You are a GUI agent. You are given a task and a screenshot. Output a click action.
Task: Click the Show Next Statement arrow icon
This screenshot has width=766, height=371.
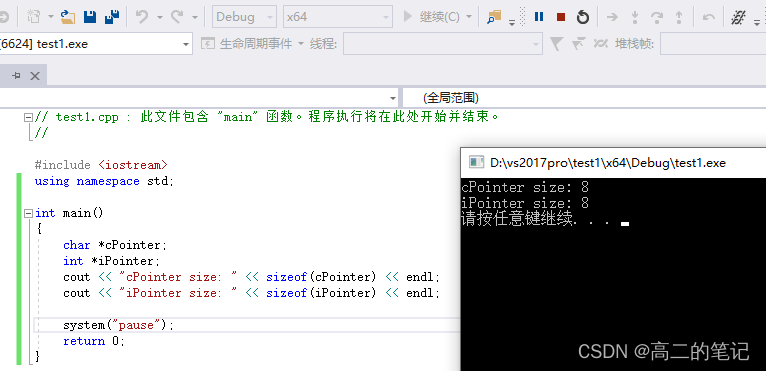pyautogui.click(x=612, y=17)
